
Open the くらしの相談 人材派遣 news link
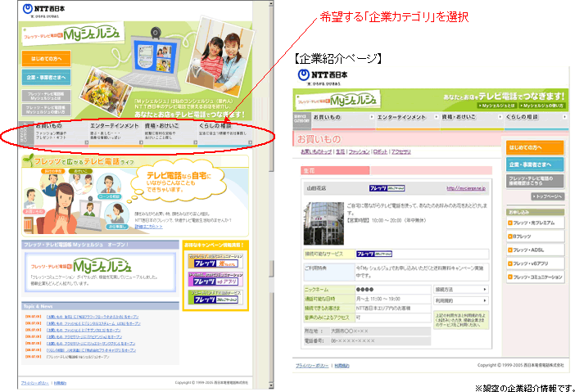91,350
